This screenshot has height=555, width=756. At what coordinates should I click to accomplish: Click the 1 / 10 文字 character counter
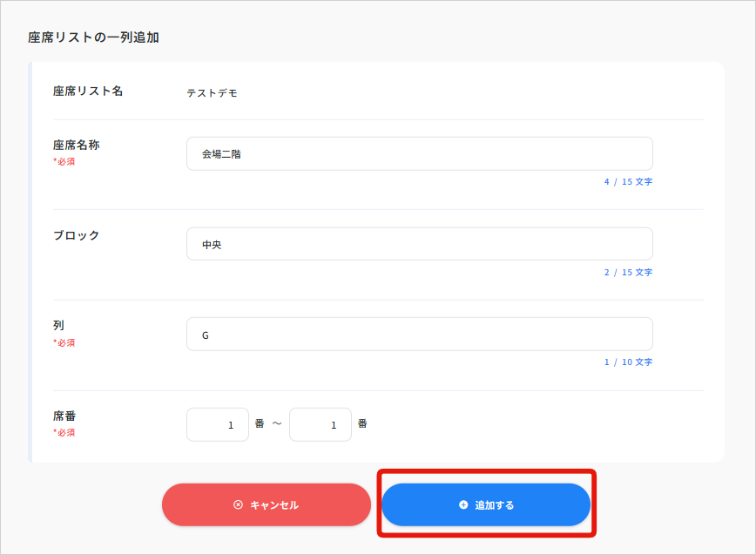[628, 362]
